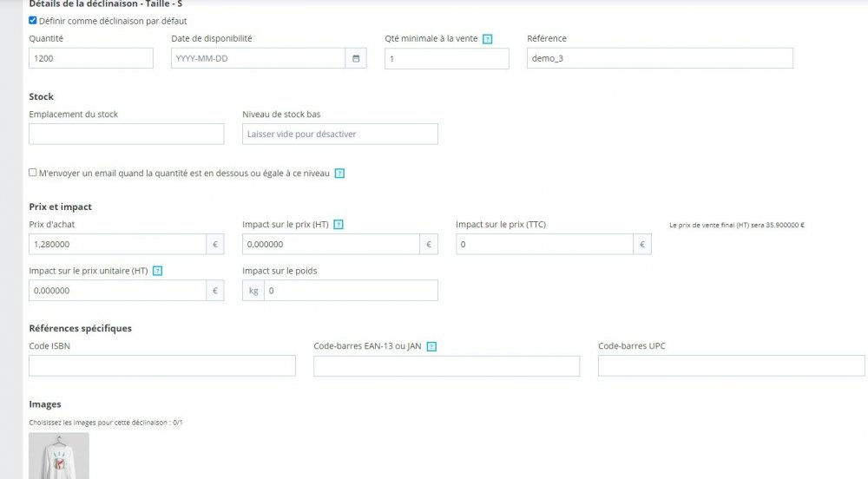Click help icon next to Qté minimale à la vente

[x=487, y=39]
